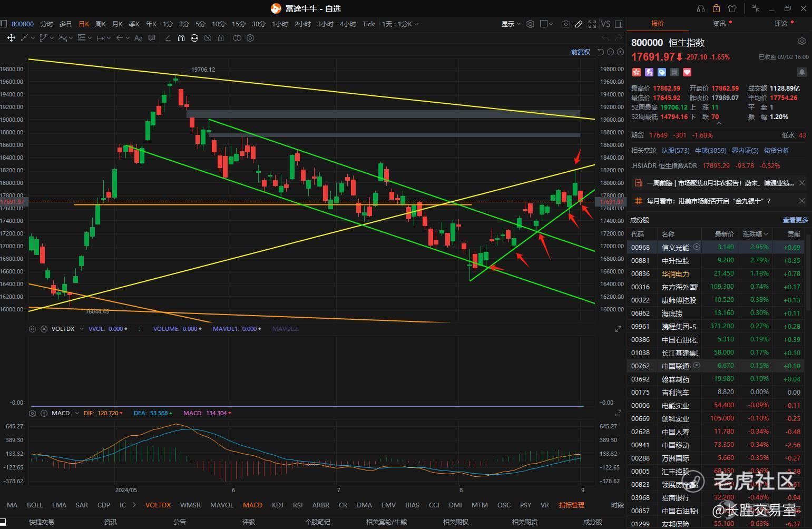Expand the VOLTDX panel to full size
The width and height of the screenshot is (812, 529).
(618, 329)
